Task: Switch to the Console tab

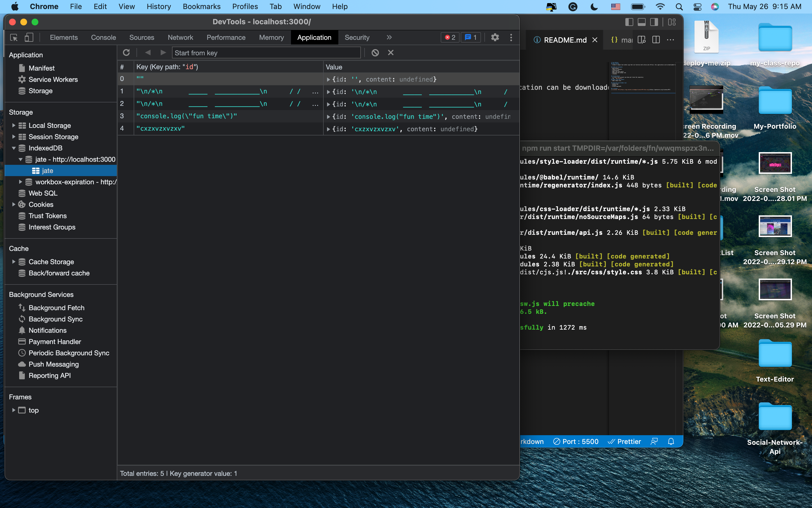Action: click(x=103, y=37)
